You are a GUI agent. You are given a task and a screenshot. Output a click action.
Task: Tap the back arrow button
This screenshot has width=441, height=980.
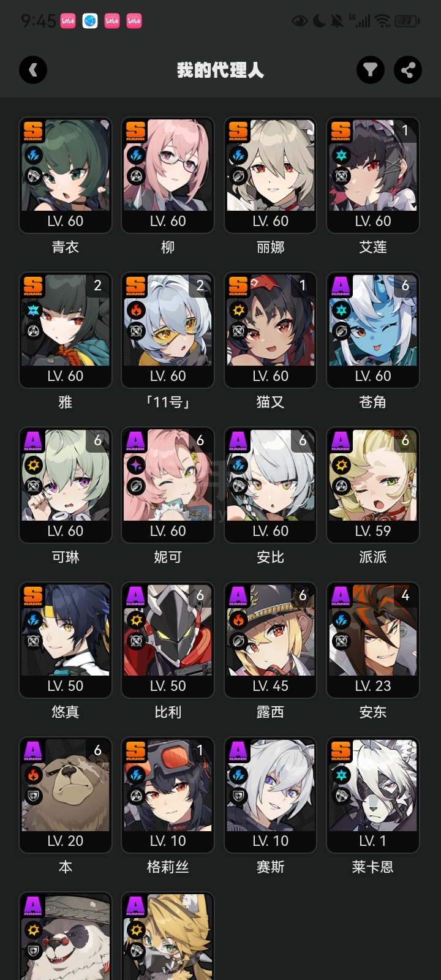[x=33, y=70]
